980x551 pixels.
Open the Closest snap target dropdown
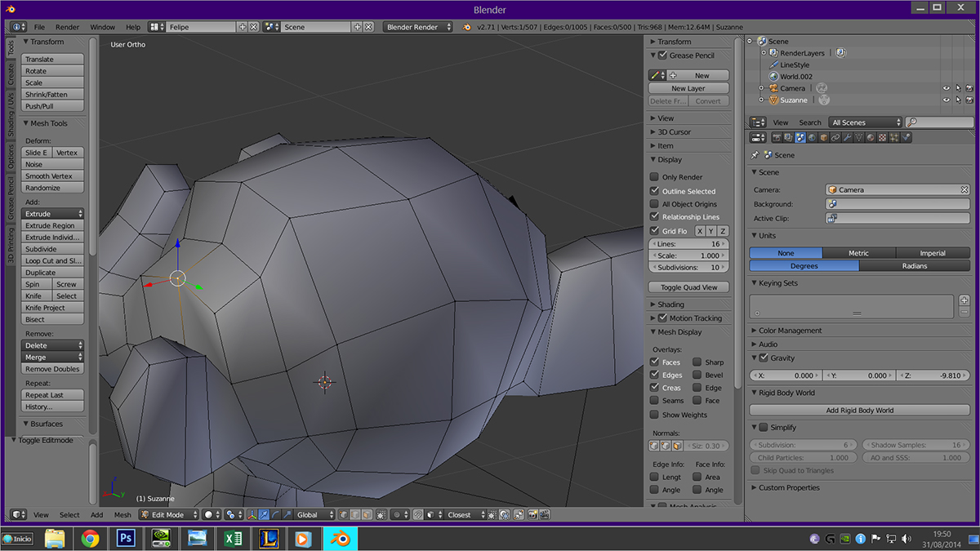coord(465,515)
